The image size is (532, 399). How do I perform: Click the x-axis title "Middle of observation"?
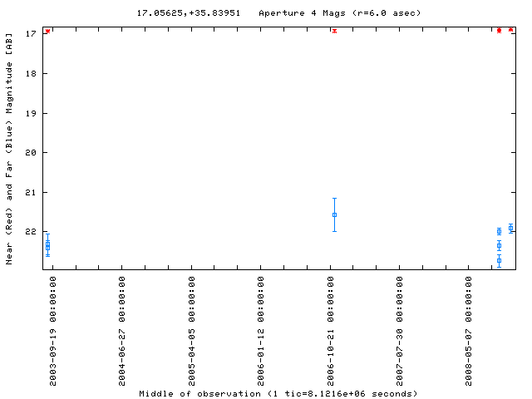point(199,393)
